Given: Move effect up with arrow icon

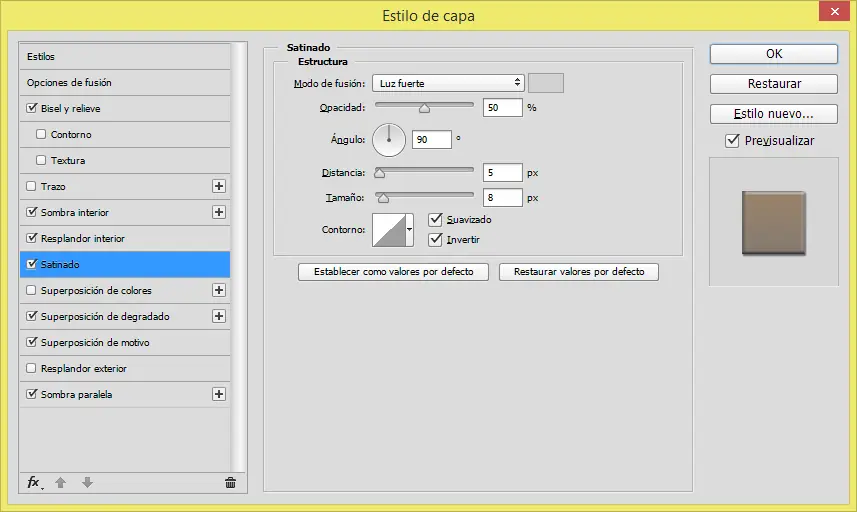Looking at the screenshot, I should click(x=61, y=482).
